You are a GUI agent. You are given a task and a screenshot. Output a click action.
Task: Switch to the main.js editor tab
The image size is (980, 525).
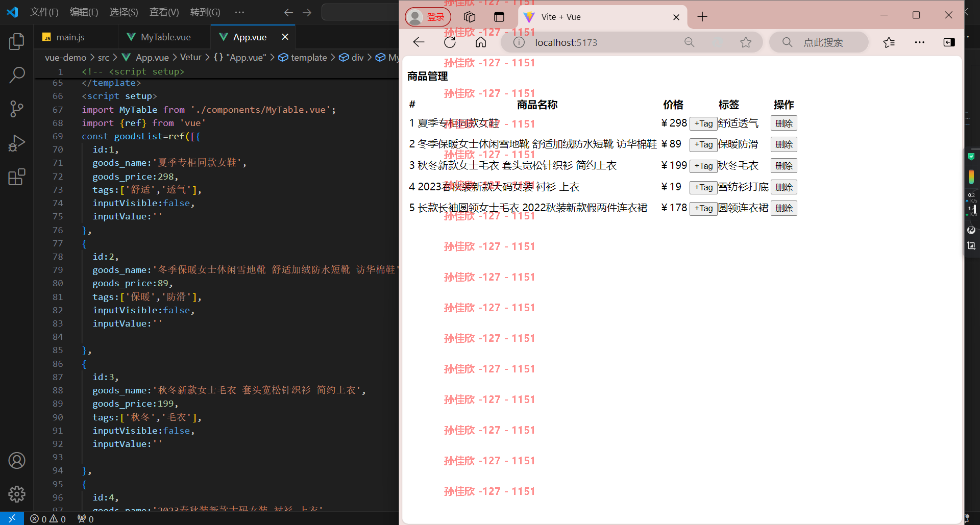click(x=70, y=37)
